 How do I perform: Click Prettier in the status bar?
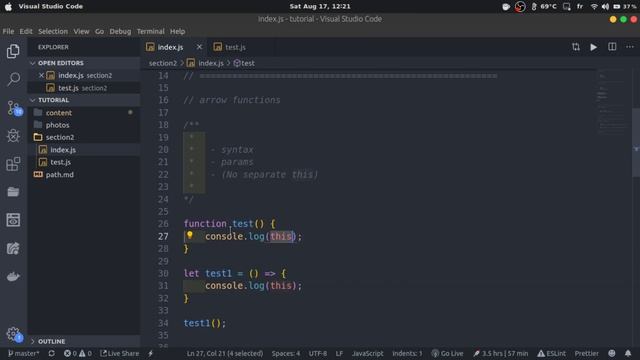(x=587, y=353)
